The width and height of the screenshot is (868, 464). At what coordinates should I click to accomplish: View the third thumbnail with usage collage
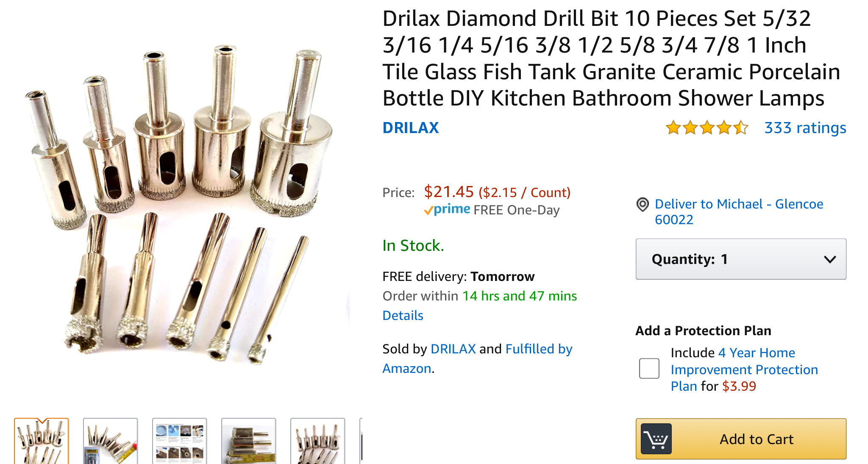pos(180,441)
